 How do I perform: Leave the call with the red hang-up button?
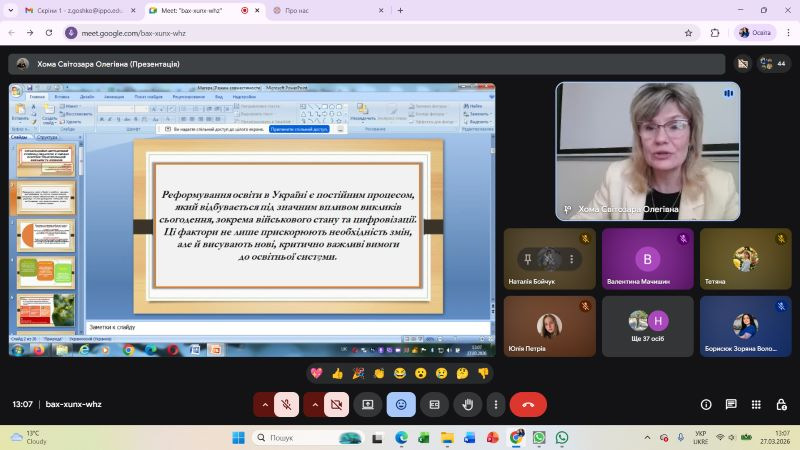click(x=528, y=405)
